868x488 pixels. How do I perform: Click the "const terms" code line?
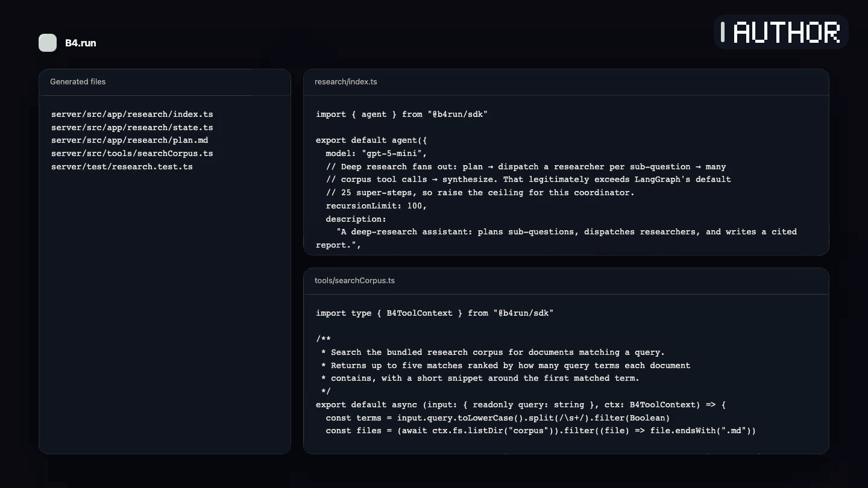pos(498,418)
